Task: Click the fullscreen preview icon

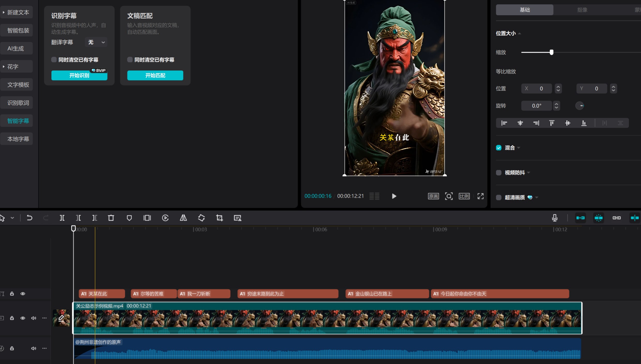Action: click(480, 196)
